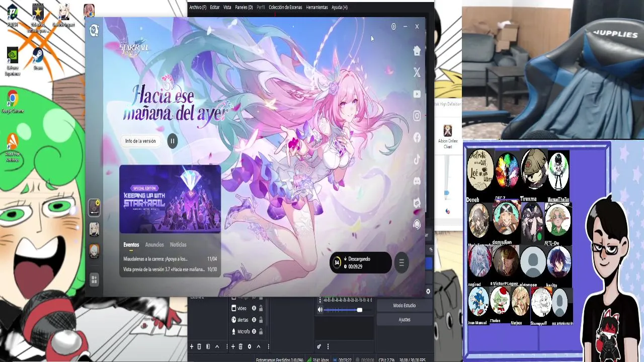Move source up with arrow in sources toolbar
This screenshot has width=644, height=362.
pos(259,346)
